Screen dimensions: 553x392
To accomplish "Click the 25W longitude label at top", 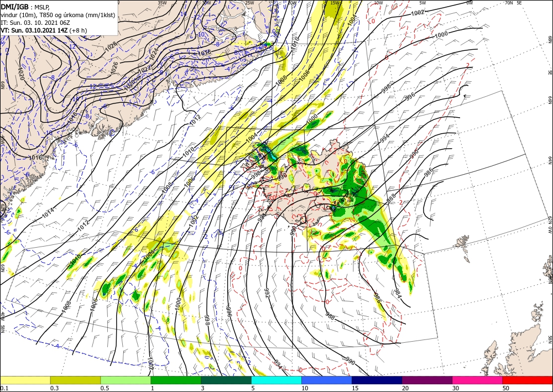I will coord(249,3).
